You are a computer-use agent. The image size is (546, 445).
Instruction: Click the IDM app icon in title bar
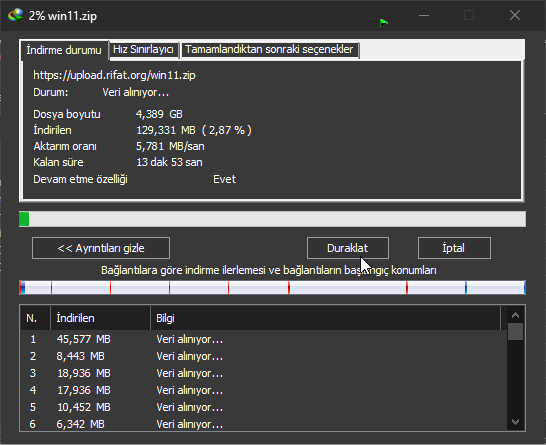click(x=15, y=15)
